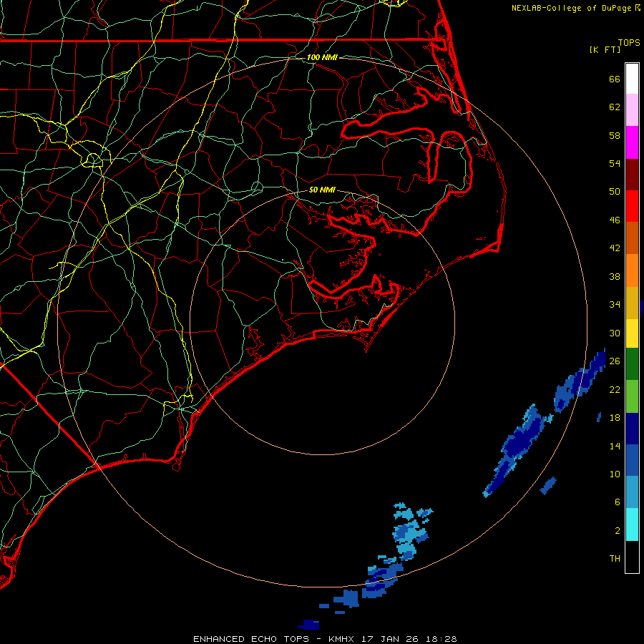Viewport: 644px width, 644px height.
Task: Click the '22' legend value
Action: [615, 389]
